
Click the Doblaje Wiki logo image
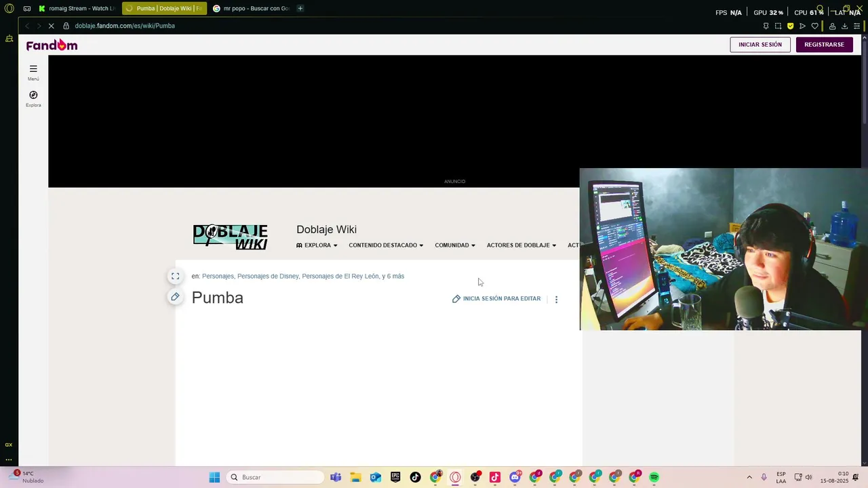click(x=231, y=237)
